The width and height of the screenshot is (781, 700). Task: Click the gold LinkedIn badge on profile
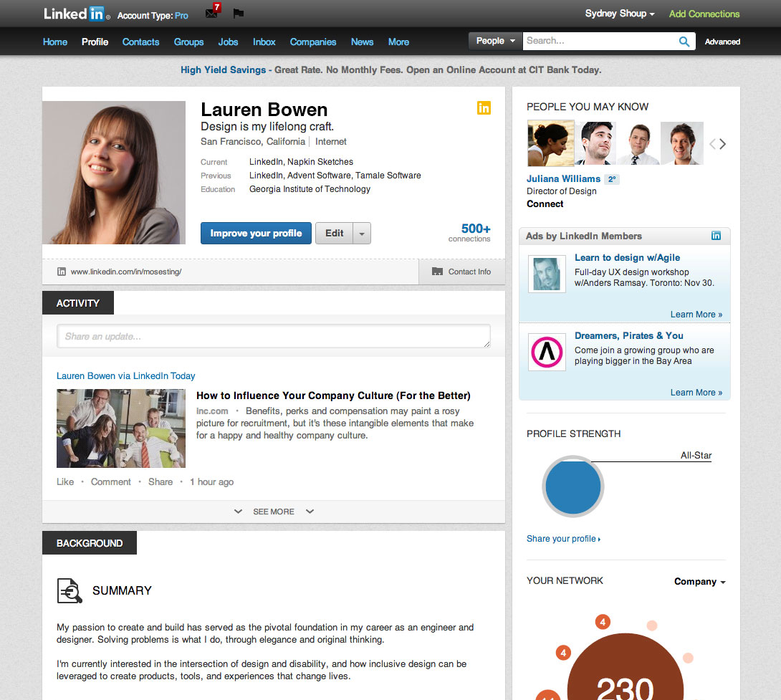pos(484,107)
